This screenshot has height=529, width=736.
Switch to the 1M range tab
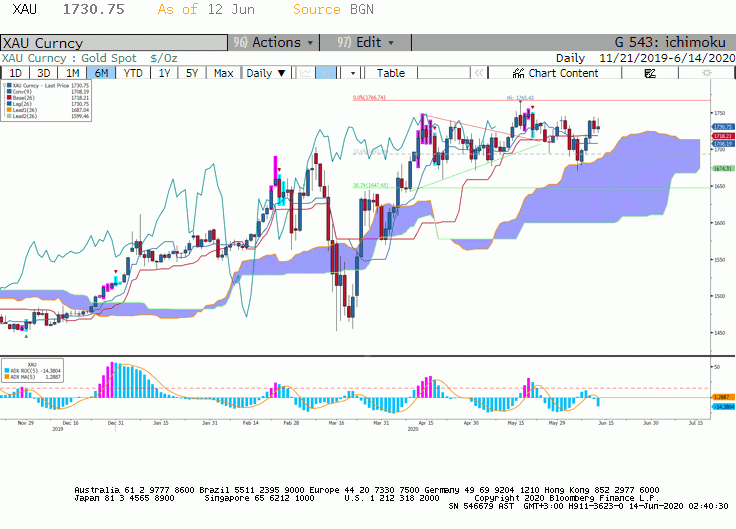point(72,73)
